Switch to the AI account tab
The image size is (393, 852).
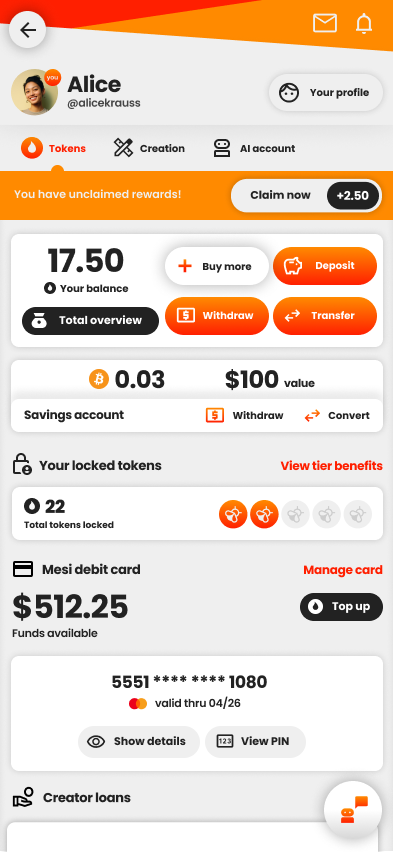(253, 148)
